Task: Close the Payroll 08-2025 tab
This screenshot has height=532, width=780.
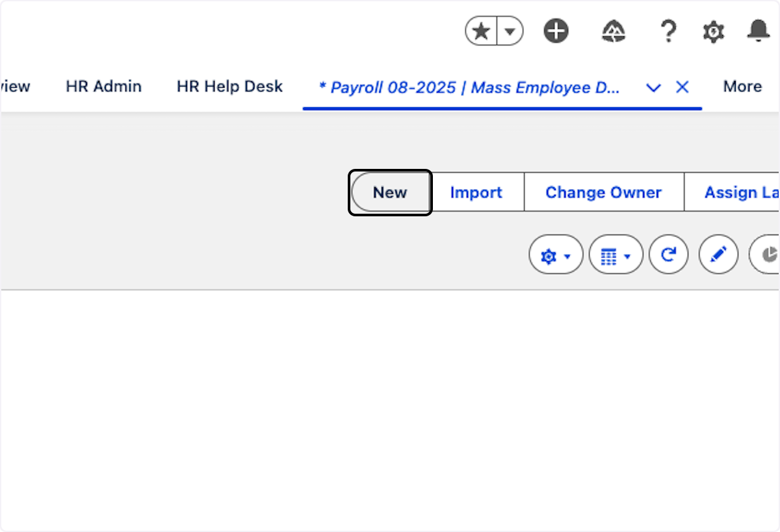Action: coord(682,87)
